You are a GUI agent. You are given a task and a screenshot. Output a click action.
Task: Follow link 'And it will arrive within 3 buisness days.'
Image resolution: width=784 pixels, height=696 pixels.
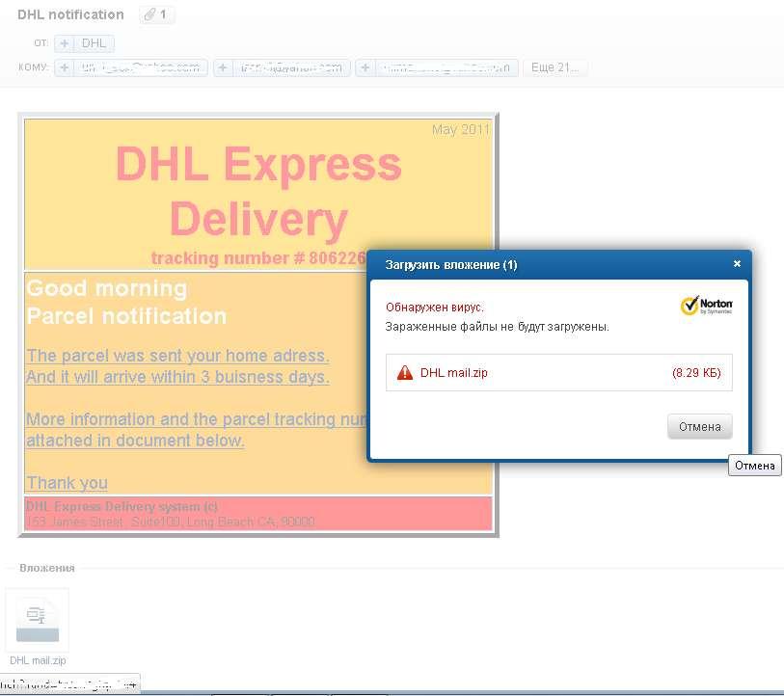(x=177, y=377)
